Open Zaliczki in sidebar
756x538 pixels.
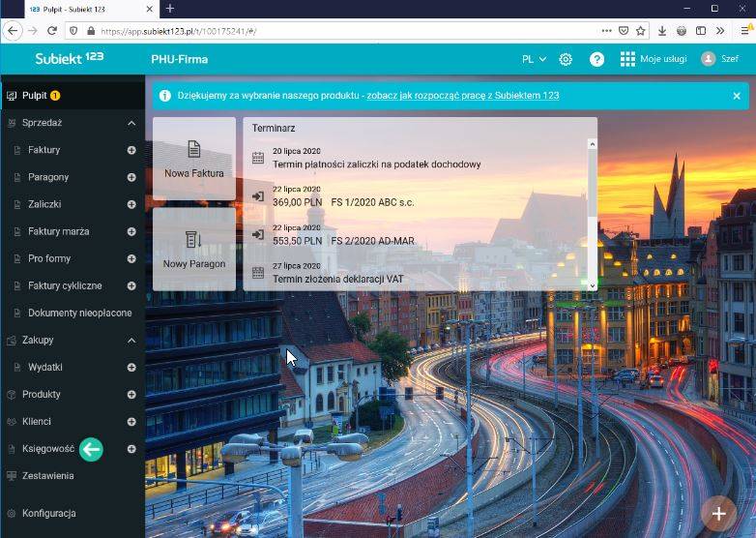(44, 204)
